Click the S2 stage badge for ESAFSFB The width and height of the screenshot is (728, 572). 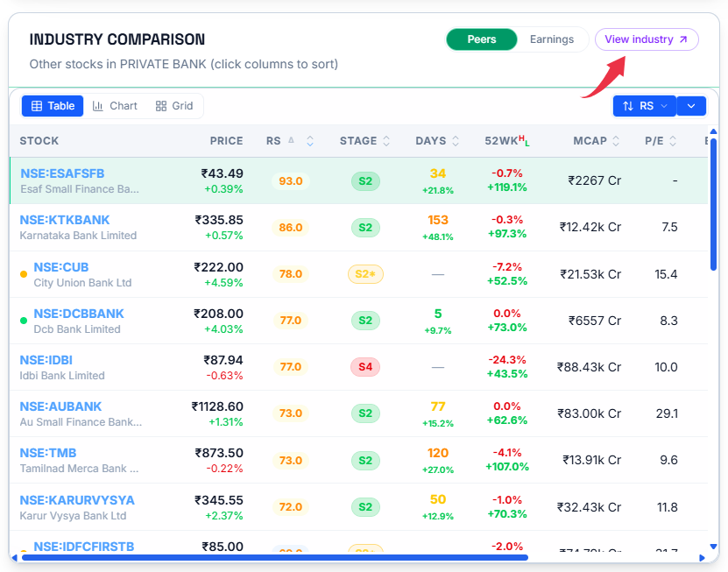pyautogui.click(x=365, y=181)
